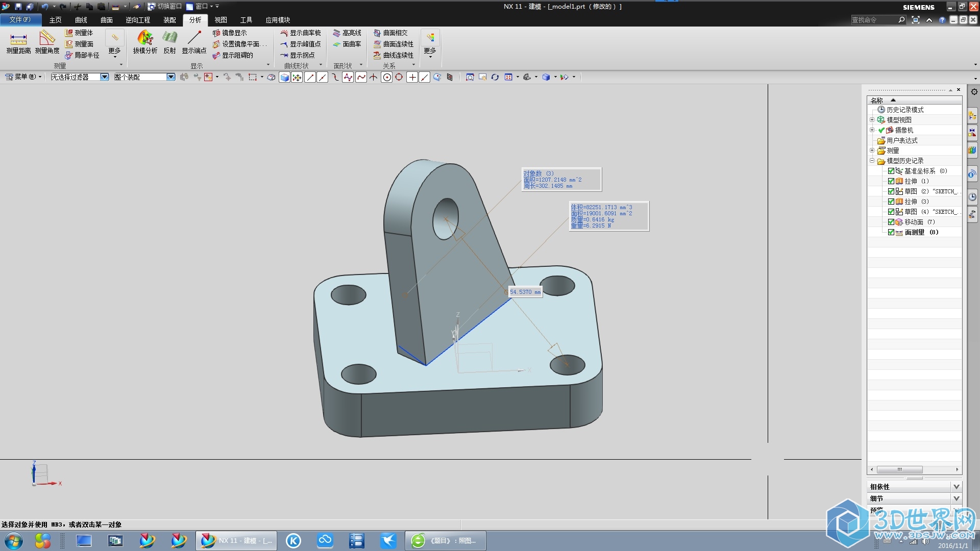Open the Constraint Navigator sidebar tab icon

pos(972,133)
